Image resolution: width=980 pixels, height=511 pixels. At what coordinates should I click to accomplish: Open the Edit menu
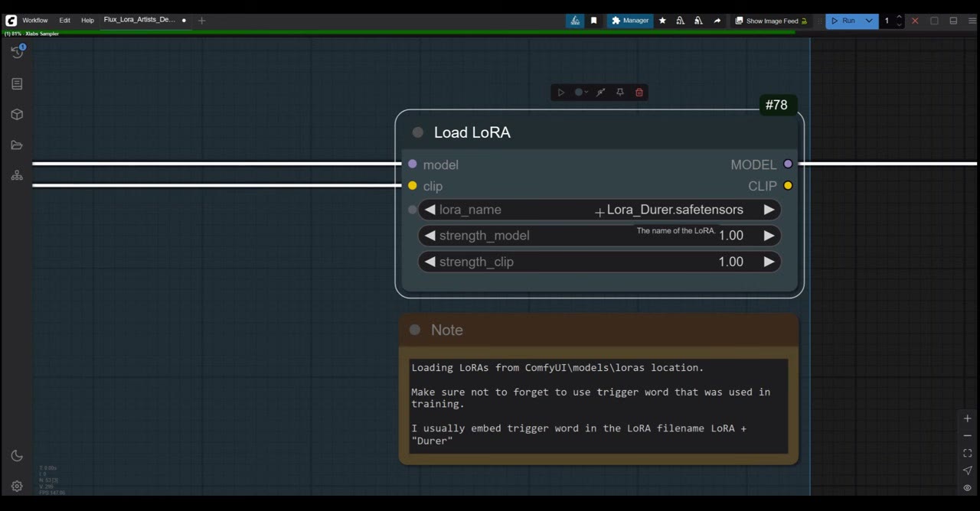coord(64,21)
